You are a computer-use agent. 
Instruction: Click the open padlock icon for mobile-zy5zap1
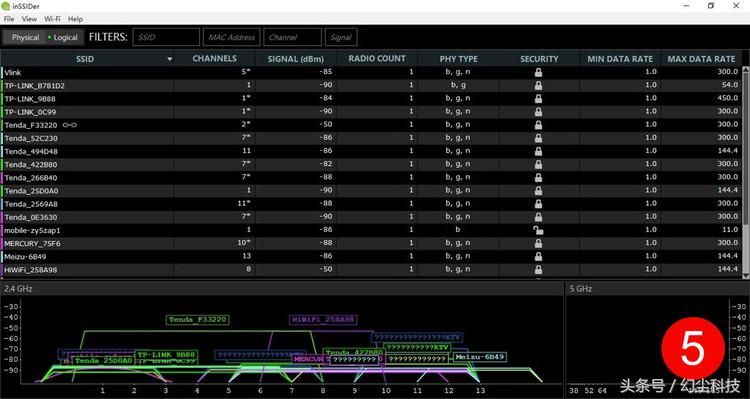click(x=538, y=230)
